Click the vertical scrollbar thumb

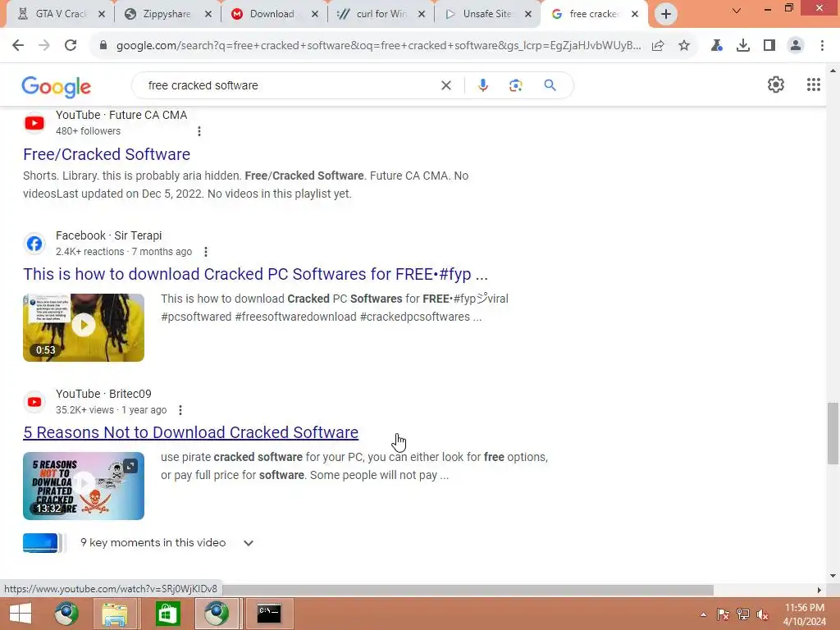tap(833, 433)
